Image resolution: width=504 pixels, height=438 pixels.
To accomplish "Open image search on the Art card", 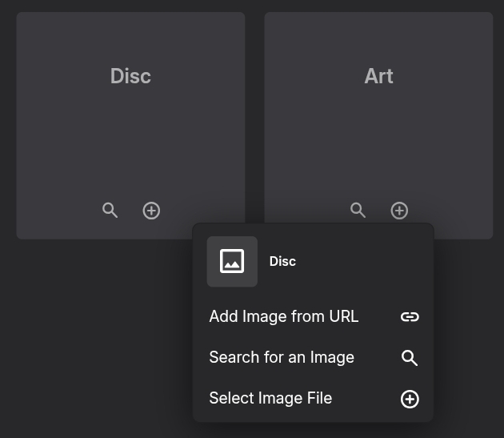I will (x=358, y=211).
